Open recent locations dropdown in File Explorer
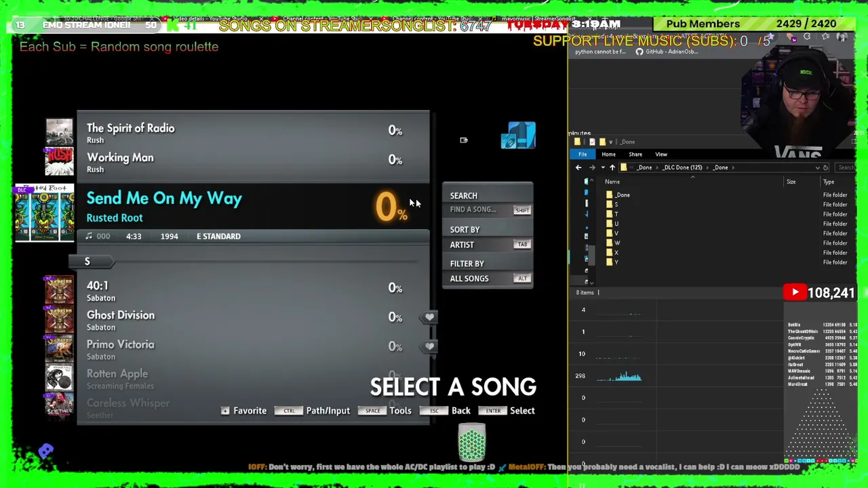This screenshot has height=488, width=868. click(x=603, y=167)
